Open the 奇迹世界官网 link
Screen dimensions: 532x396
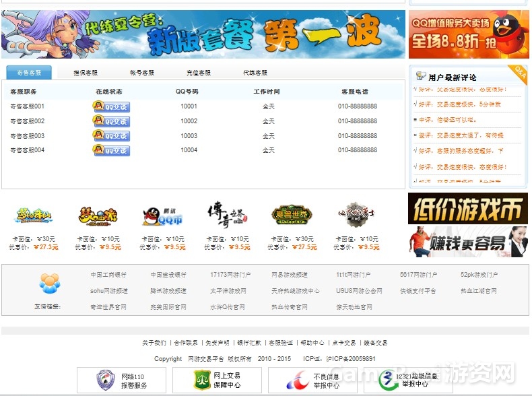point(108,306)
